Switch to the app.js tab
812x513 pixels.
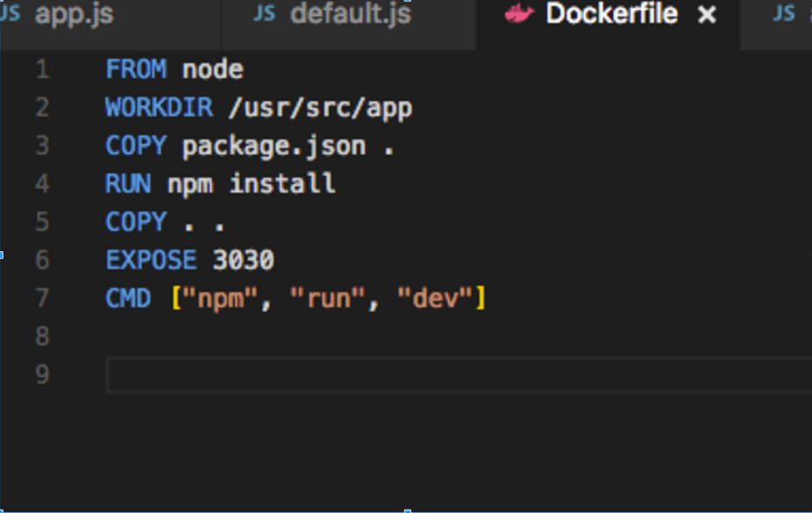point(74,14)
